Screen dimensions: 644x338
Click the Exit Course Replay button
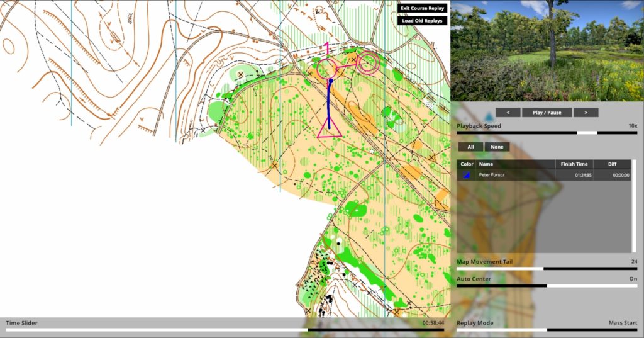(422, 8)
